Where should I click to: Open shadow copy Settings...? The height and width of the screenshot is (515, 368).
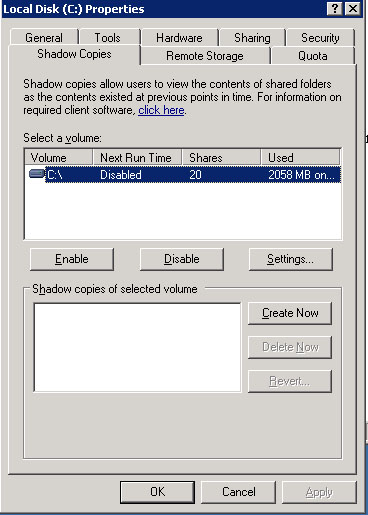pyautogui.click(x=291, y=259)
